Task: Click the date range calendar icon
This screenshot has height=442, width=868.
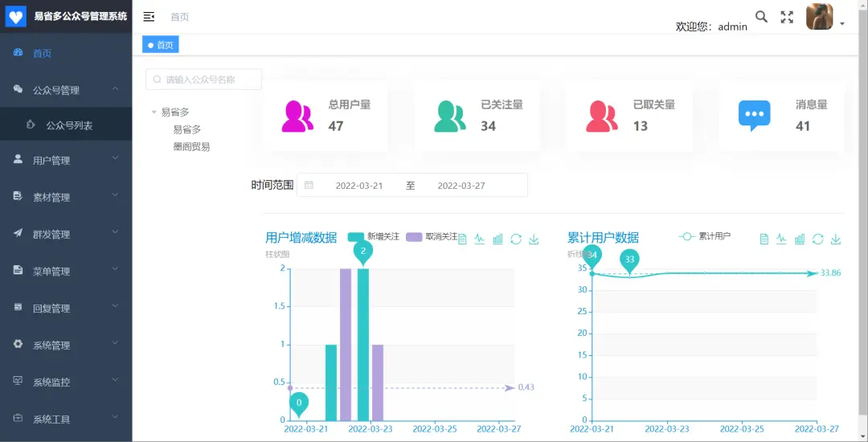Action: point(309,186)
